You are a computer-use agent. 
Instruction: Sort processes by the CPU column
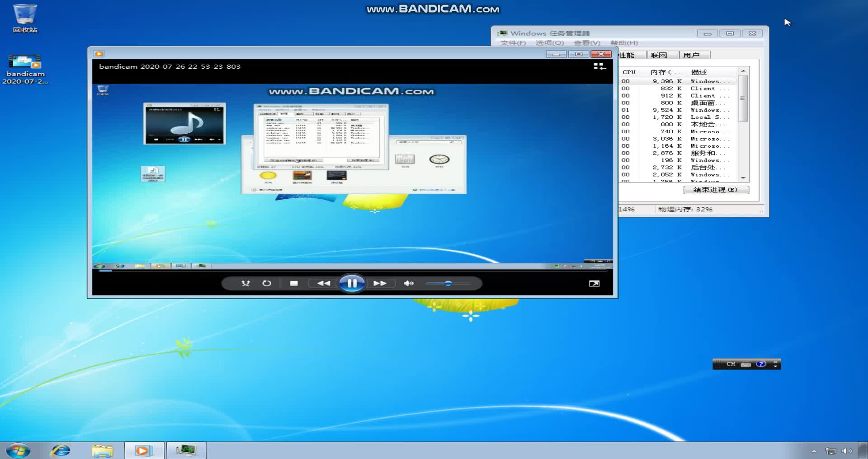(x=629, y=72)
